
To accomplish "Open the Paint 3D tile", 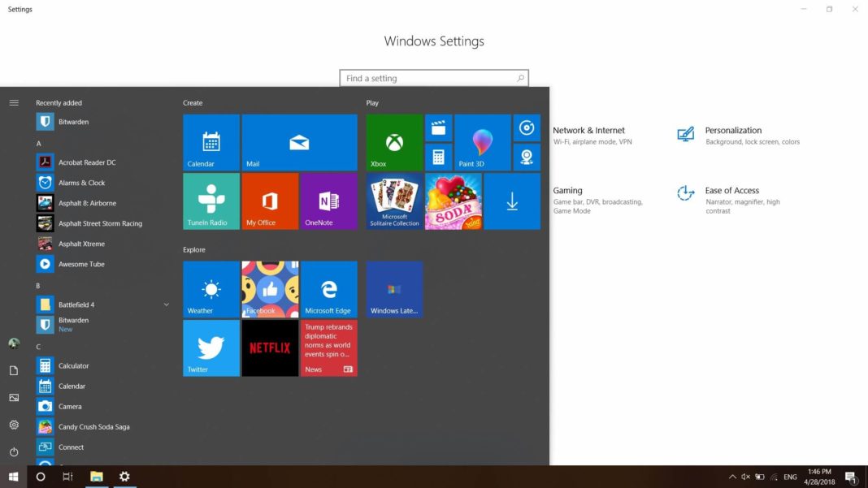I will pos(482,142).
